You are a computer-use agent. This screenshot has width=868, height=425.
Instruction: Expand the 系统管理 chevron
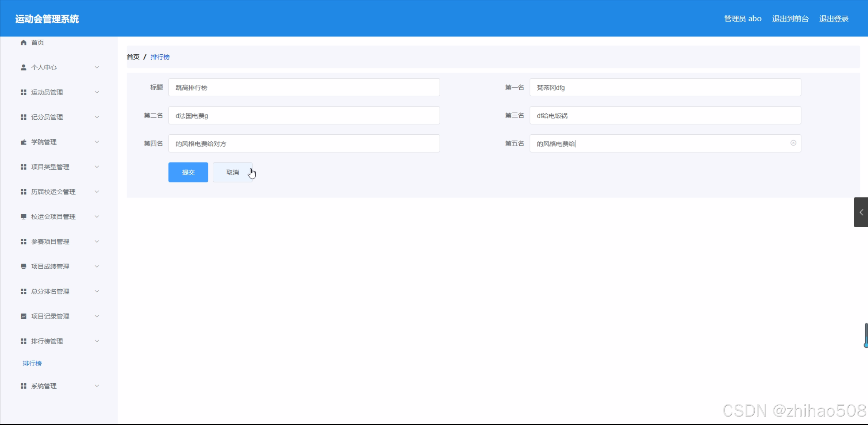click(97, 386)
